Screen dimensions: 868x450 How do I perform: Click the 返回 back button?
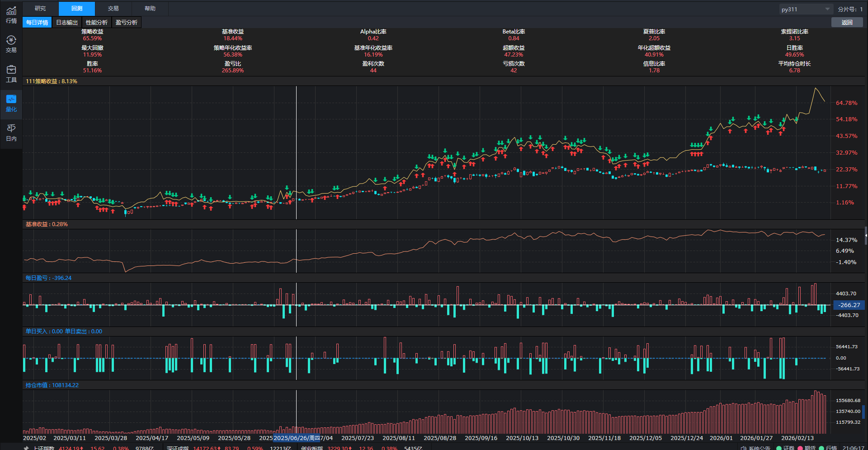pos(847,23)
